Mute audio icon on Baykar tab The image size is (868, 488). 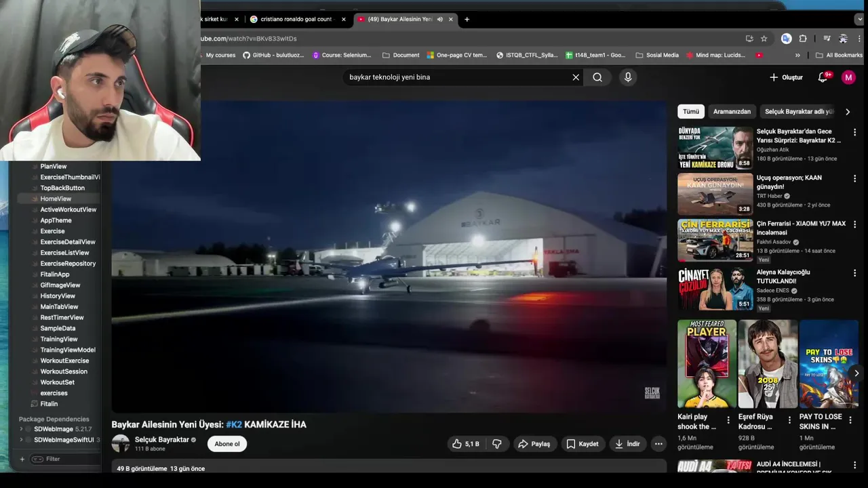point(439,19)
